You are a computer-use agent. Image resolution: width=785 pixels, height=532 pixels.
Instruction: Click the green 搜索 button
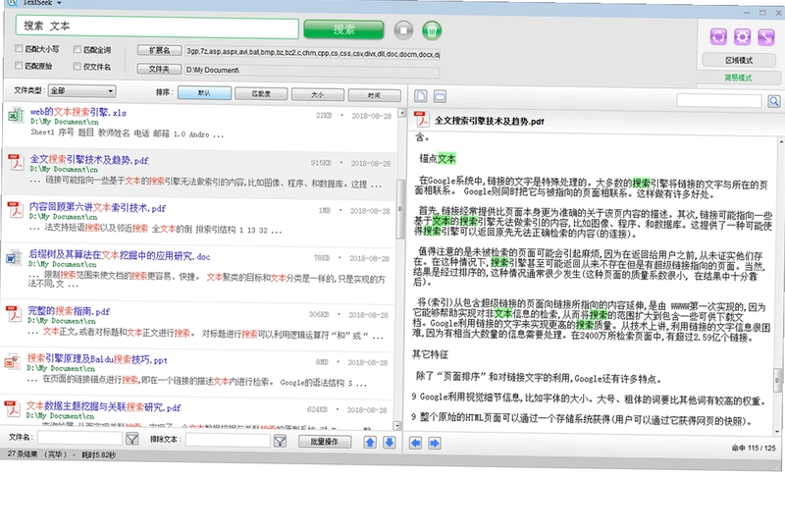(x=343, y=29)
